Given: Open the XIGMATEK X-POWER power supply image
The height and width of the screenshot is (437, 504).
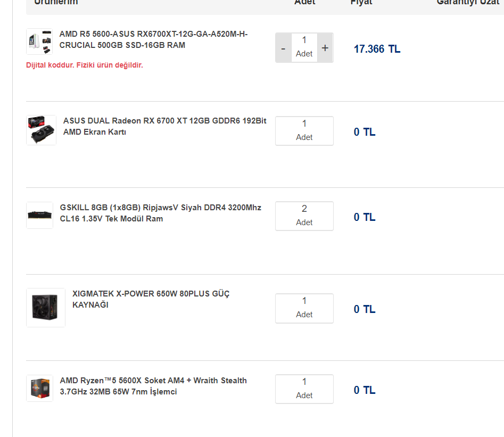Looking at the screenshot, I should pos(46,308).
